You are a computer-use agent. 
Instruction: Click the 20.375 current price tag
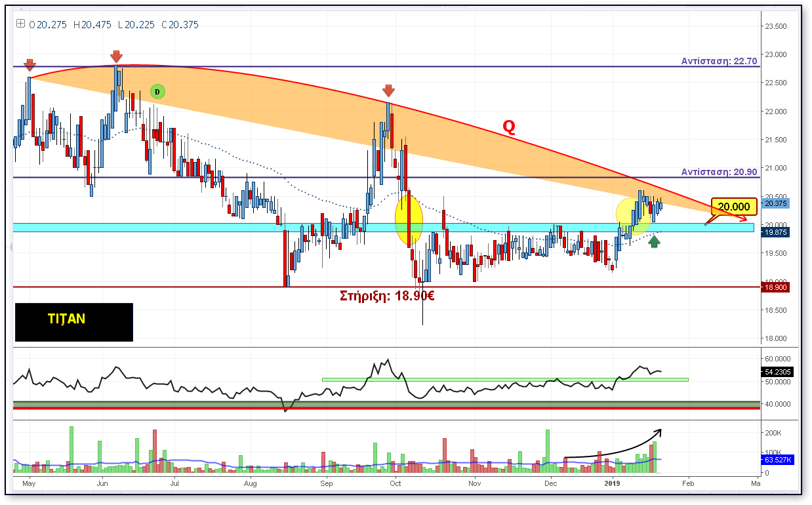click(x=775, y=203)
